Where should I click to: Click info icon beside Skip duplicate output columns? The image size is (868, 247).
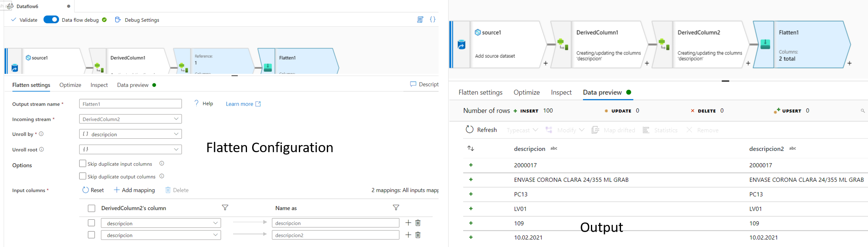coord(161,176)
